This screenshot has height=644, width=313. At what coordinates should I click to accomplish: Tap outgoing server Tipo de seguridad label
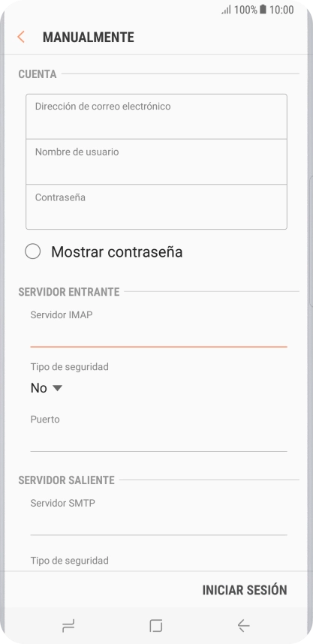coord(69,561)
